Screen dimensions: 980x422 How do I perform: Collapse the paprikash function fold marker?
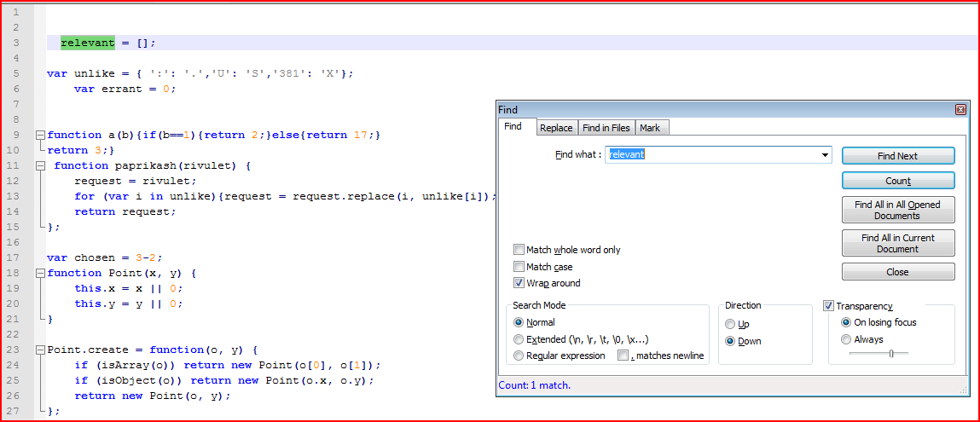click(x=39, y=166)
